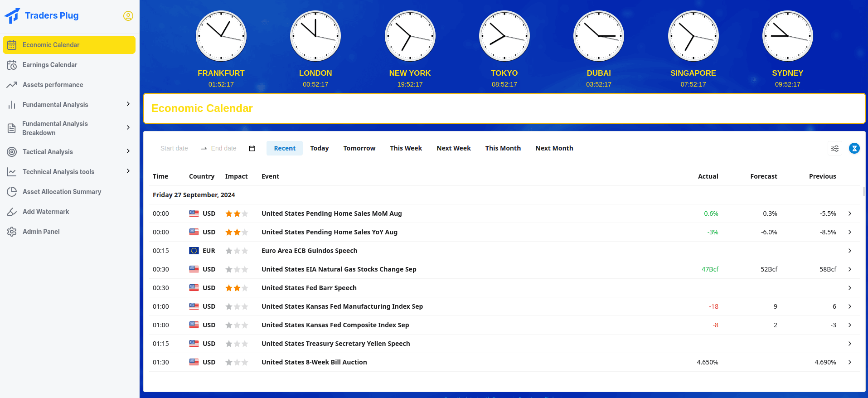Click United States Fed Barr Speech event
The width and height of the screenshot is (868, 398).
pos(309,288)
